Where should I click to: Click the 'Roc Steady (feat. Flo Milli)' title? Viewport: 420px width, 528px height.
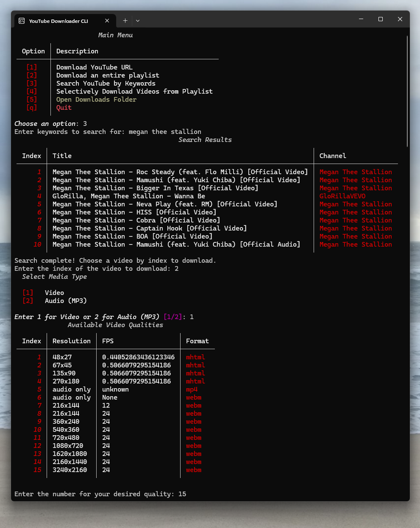click(x=180, y=172)
